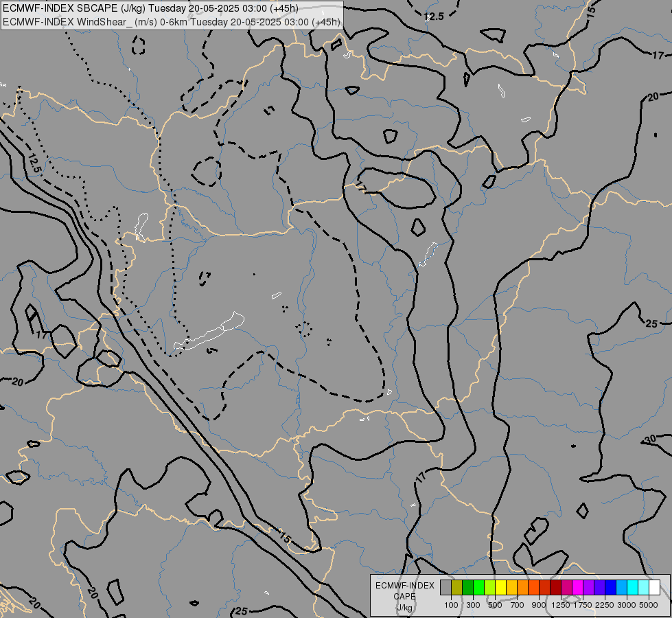
Task: Click the J/kg unit in the legend
Action: click(x=404, y=608)
